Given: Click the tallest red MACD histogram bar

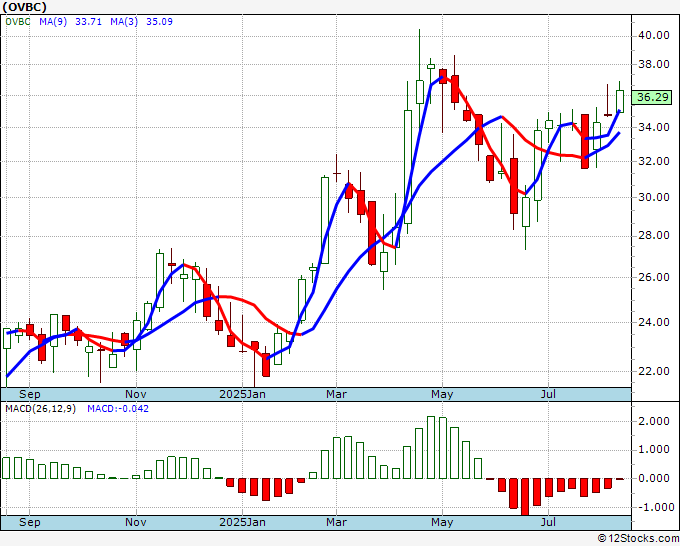Looking at the screenshot, I should (x=525, y=497).
